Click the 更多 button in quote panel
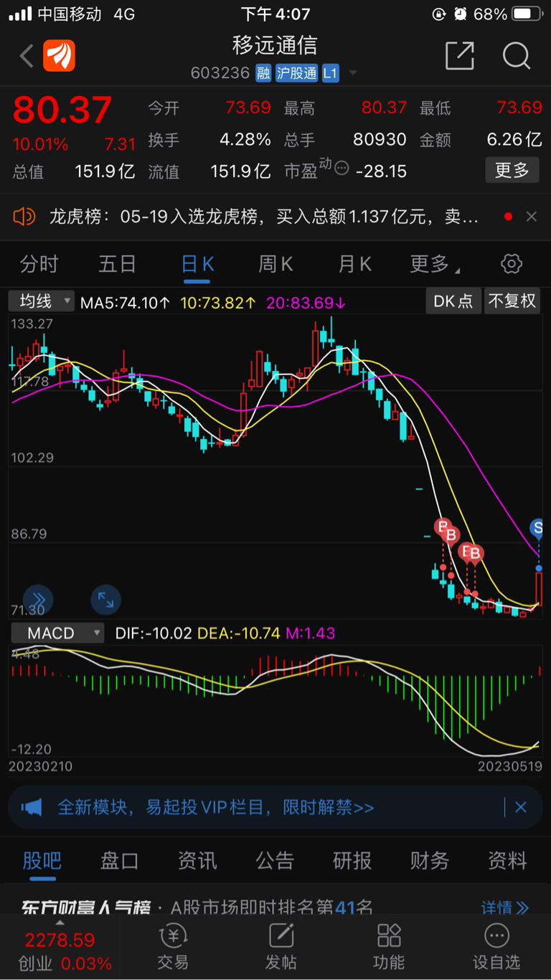Viewport: 551px width, 980px height. (512, 171)
